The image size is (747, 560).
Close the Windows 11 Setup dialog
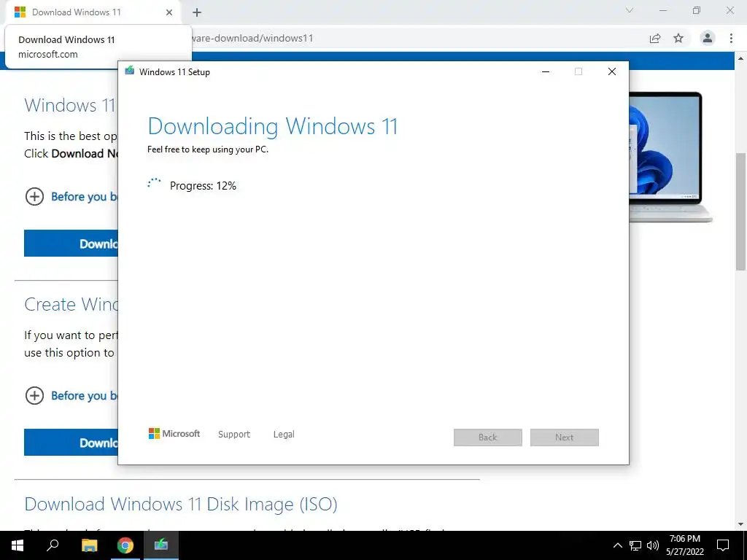(x=612, y=71)
